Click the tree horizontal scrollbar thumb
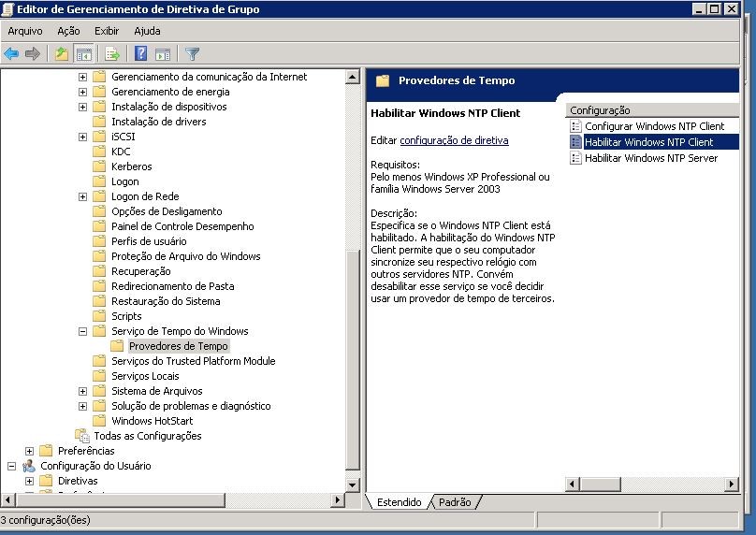The height and width of the screenshot is (535, 756). (x=120, y=500)
